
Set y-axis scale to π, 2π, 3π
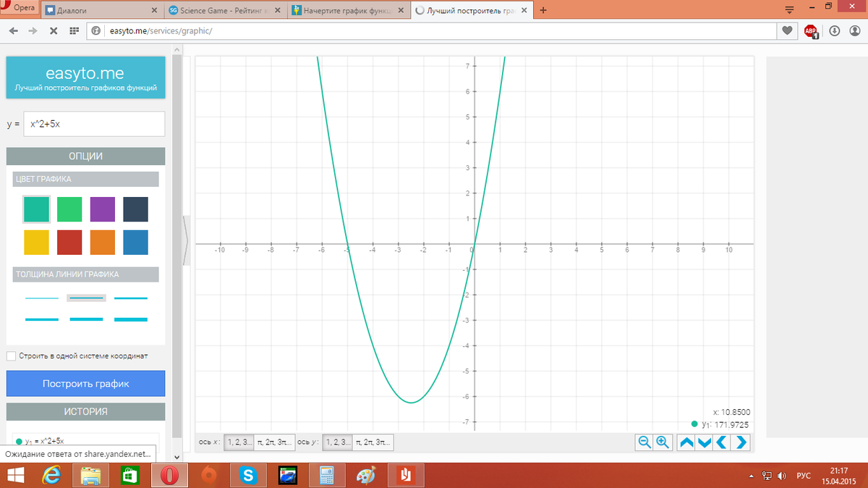coord(373,442)
